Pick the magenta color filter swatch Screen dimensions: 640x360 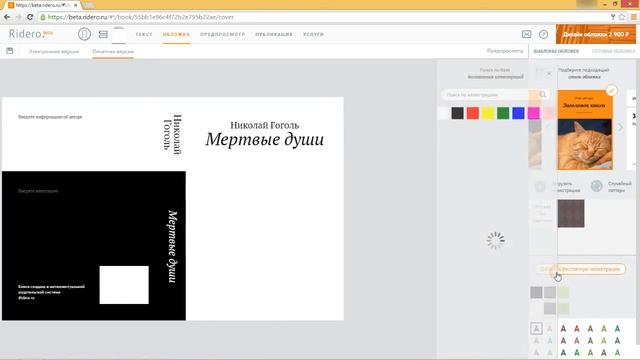[533, 113]
